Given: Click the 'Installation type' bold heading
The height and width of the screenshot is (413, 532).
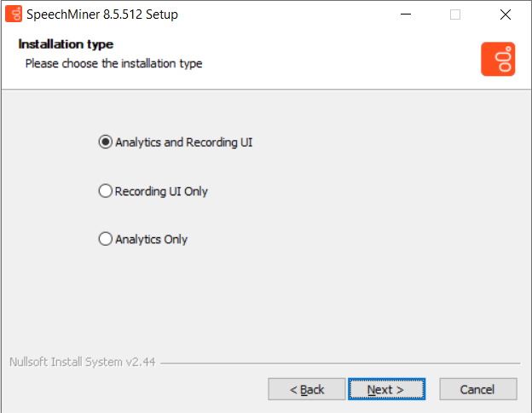Looking at the screenshot, I should click(66, 44).
